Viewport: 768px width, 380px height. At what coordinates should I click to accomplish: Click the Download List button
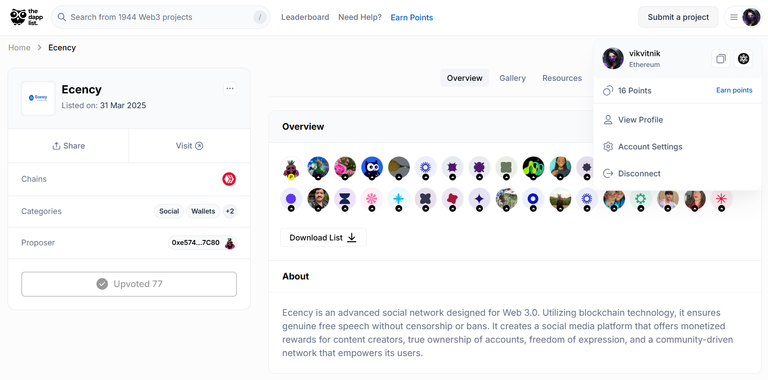(323, 238)
